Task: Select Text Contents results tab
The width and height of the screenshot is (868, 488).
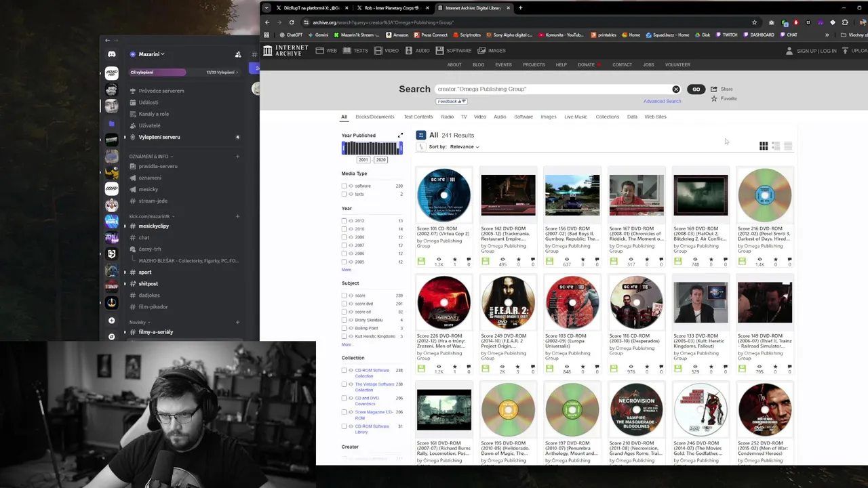Action: (418, 117)
